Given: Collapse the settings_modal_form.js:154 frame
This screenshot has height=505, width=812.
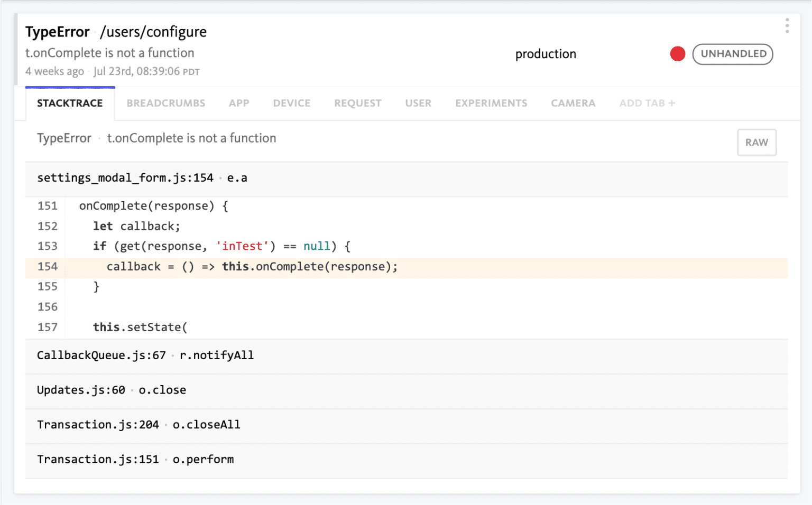Looking at the screenshot, I should [142, 178].
